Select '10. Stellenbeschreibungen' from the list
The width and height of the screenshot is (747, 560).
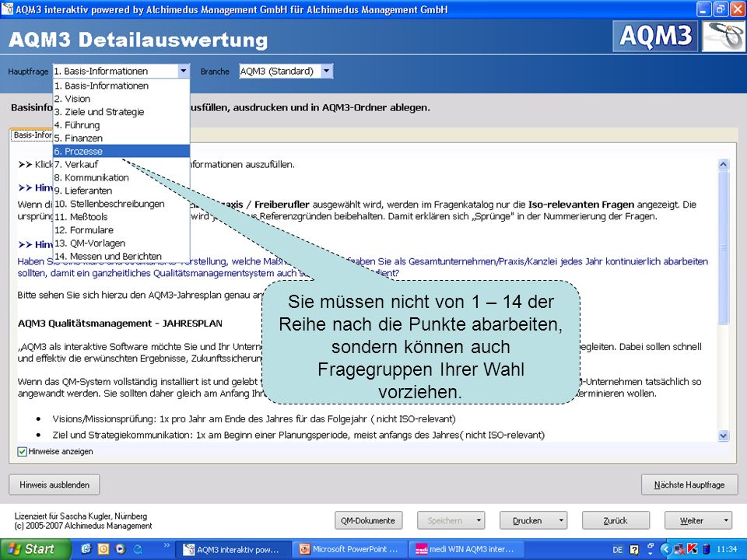pos(121,203)
